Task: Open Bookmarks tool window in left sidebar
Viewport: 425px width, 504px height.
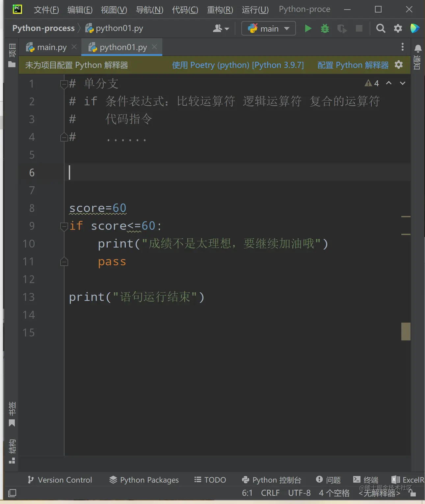Action: tap(12, 414)
